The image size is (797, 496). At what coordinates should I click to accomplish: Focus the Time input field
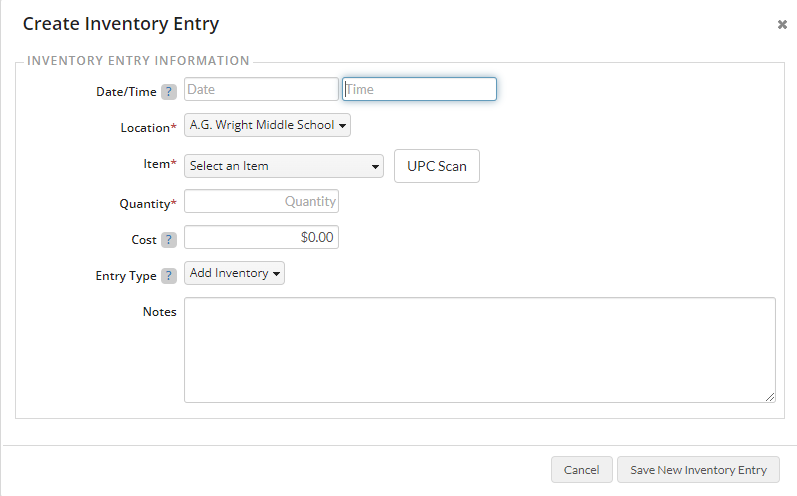[x=419, y=89]
